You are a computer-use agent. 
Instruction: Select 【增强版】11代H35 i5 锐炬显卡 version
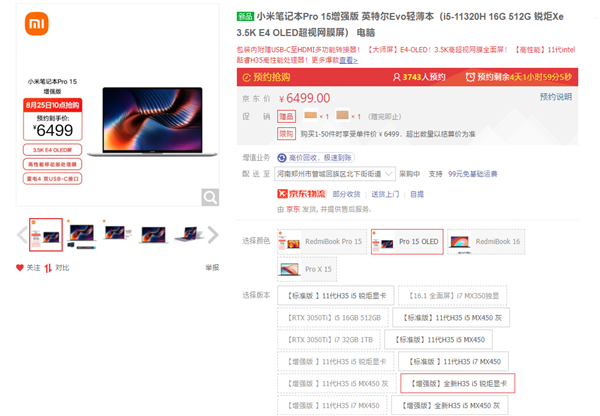[x=336, y=361]
